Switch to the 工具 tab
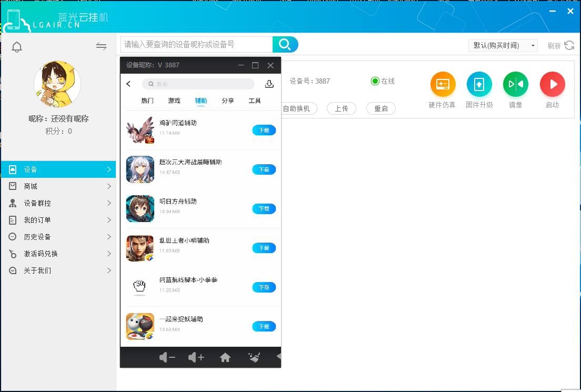This screenshot has height=392, width=581. [255, 101]
